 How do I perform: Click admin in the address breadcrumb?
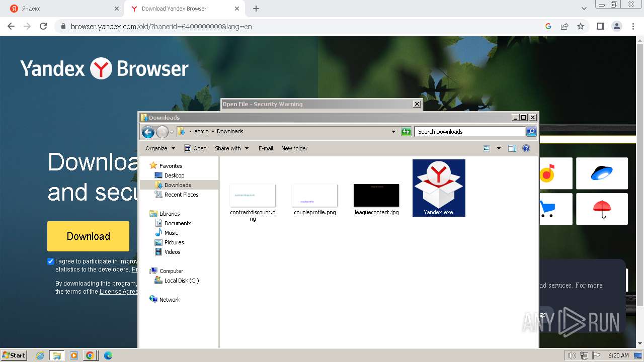pos(201,131)
